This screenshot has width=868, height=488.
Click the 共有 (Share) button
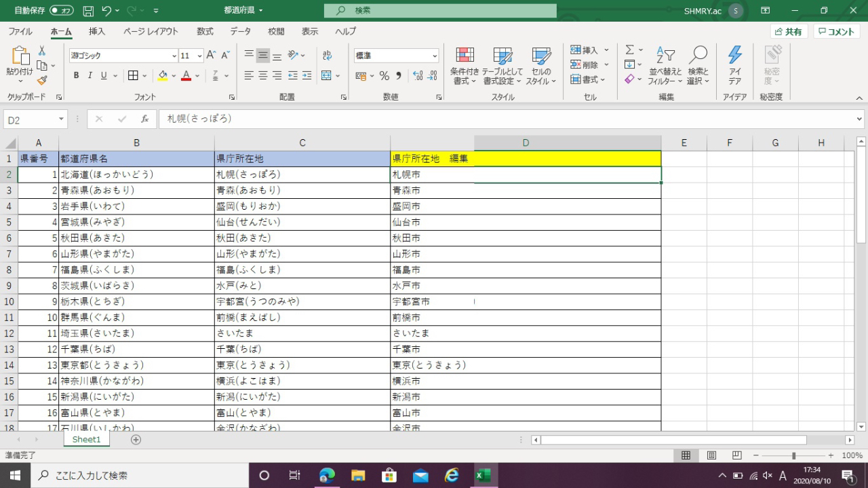pos(791,31)
